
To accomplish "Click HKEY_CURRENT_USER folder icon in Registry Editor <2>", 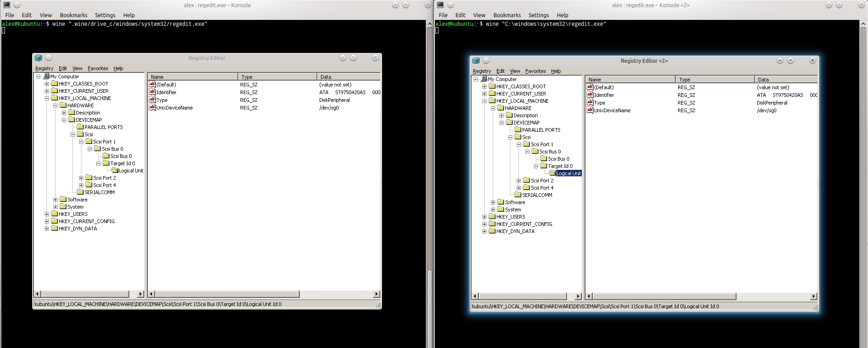I will tap(492, 94).
